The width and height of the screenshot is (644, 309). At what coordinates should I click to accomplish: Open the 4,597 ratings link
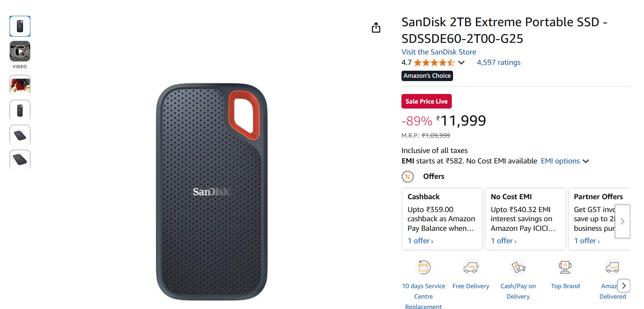click(x=498, y=62)
